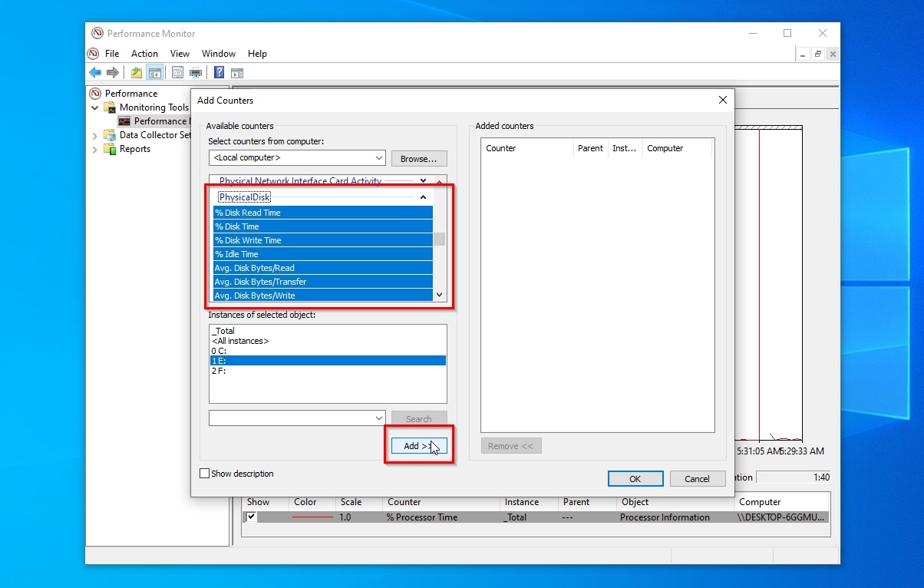Click Cancel in Add Counters dialog
The width and height of the screenshot is (924, 588).
click(x=698, y=478)
